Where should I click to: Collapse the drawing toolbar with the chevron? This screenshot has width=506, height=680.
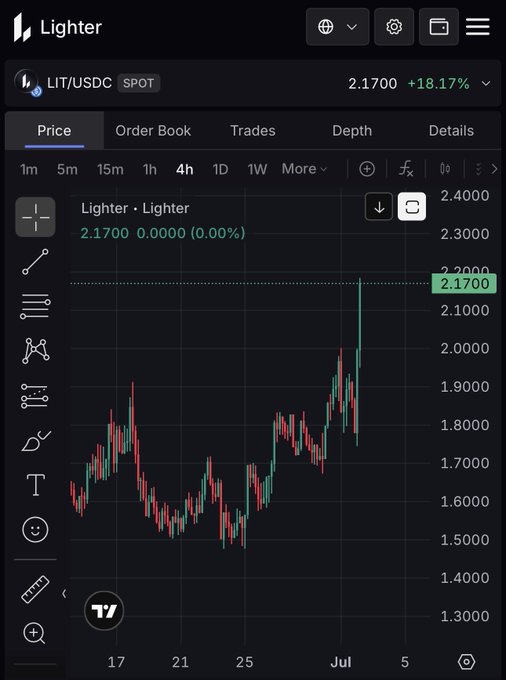coord(64,593)
